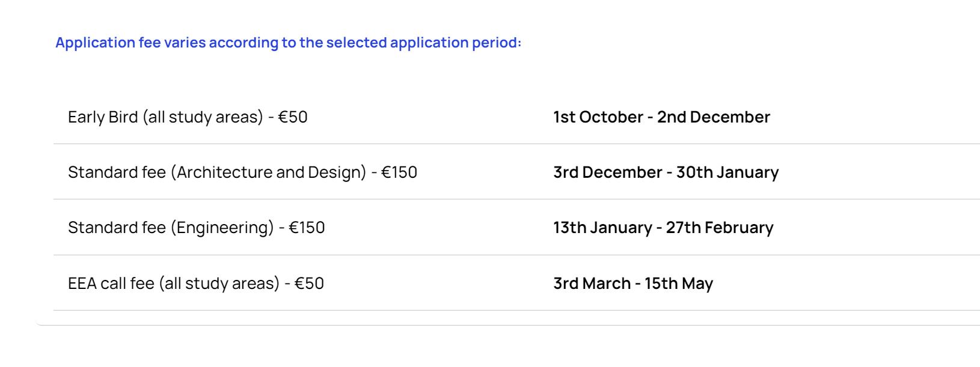Click the word 'Engineering' in parentheses
This screenshot has height=367, width=980.
[x=222, y=228]
